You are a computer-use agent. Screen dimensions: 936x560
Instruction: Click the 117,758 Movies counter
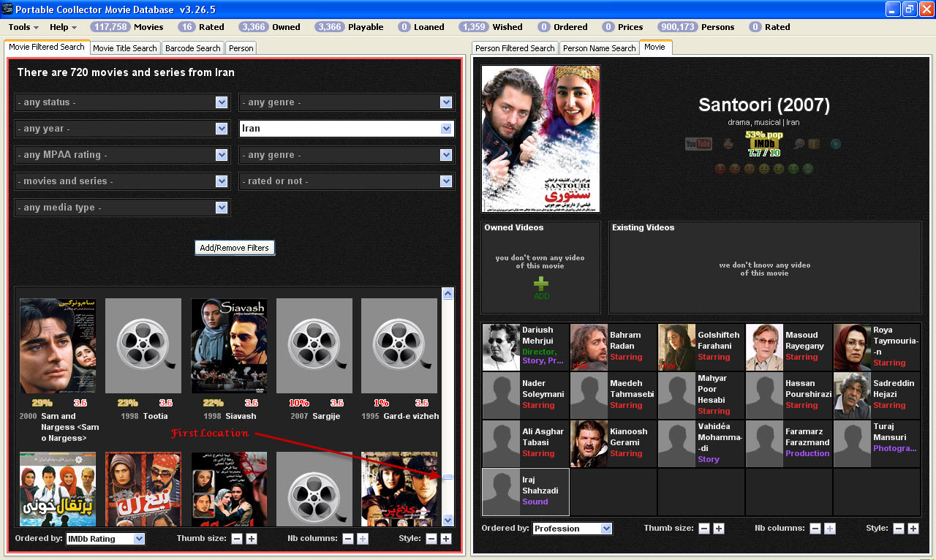127,27
